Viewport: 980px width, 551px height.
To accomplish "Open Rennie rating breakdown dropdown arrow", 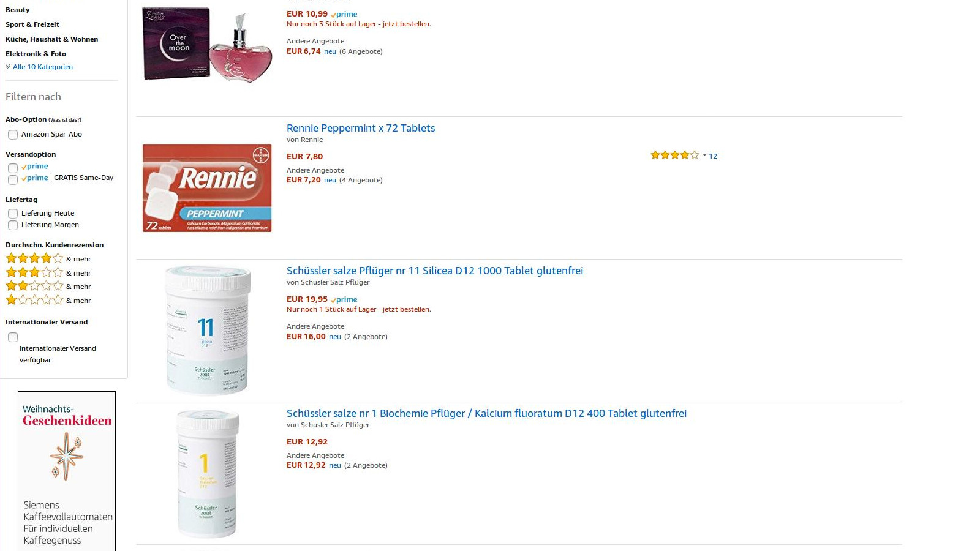I will 704,156.
